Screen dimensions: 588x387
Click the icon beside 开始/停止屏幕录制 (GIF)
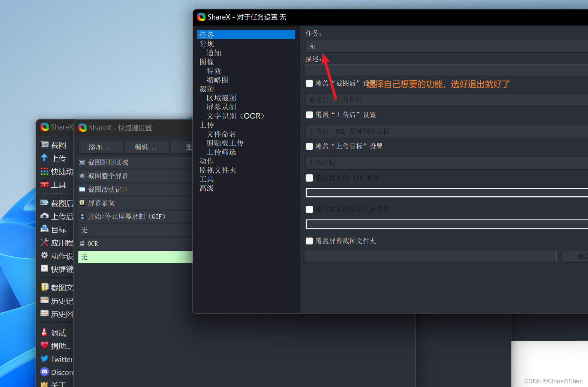82,217
